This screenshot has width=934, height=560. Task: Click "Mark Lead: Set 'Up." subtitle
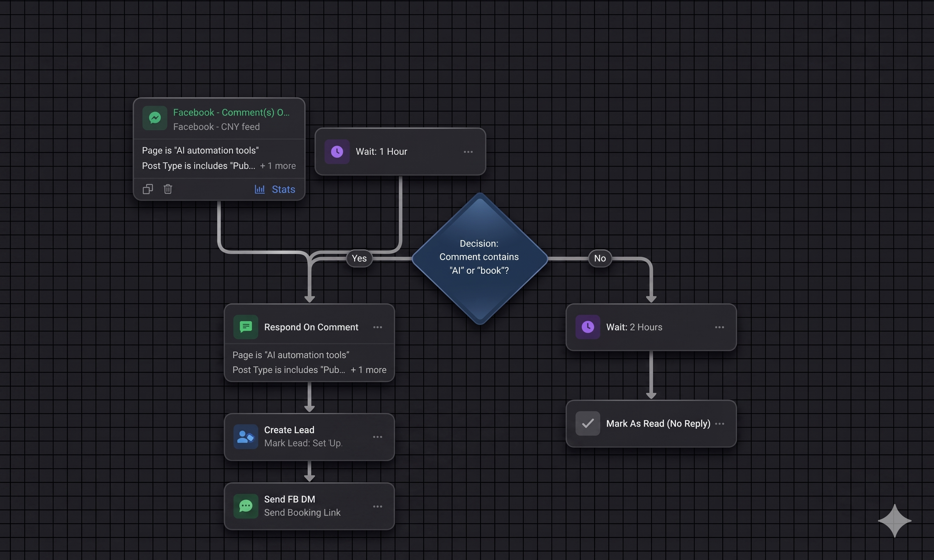(304, 443)
